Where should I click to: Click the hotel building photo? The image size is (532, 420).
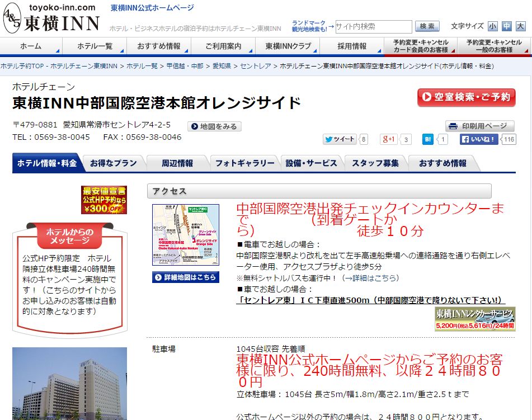pyautogui.click(x=69, y=383)
